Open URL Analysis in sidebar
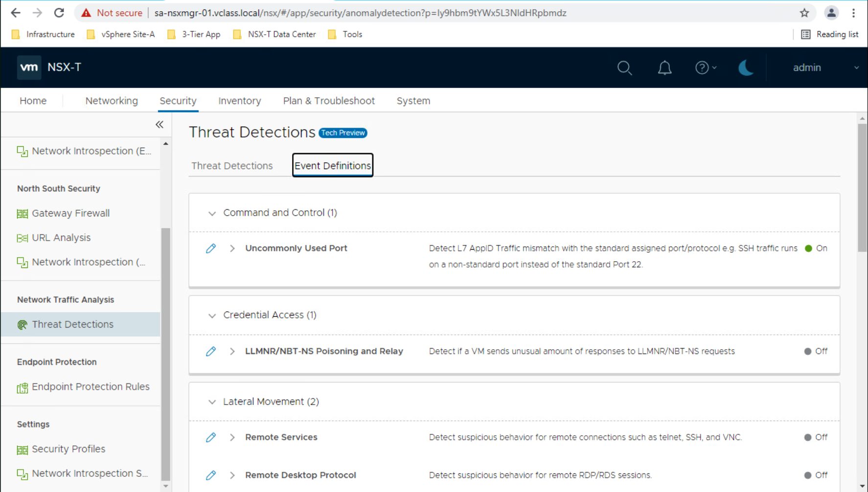Image resolution: width=868 pixels, height=492 pixels. 54,238
